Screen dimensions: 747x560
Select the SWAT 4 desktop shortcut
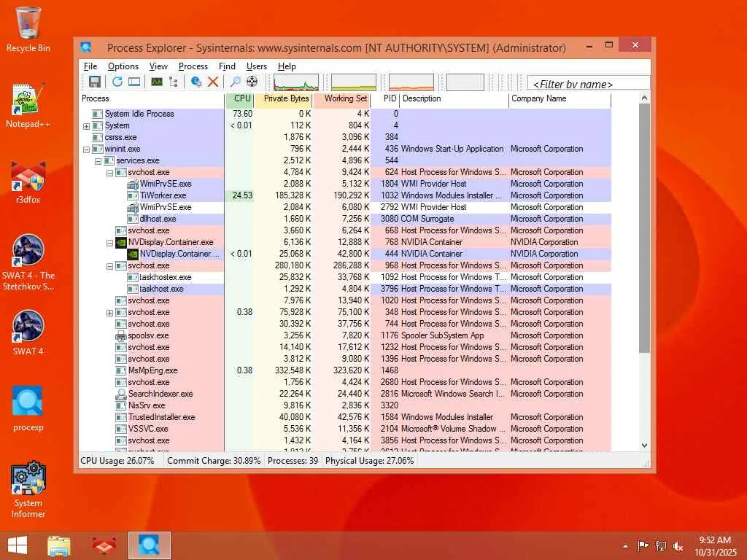pyautogui.click(x=28, y=332)
